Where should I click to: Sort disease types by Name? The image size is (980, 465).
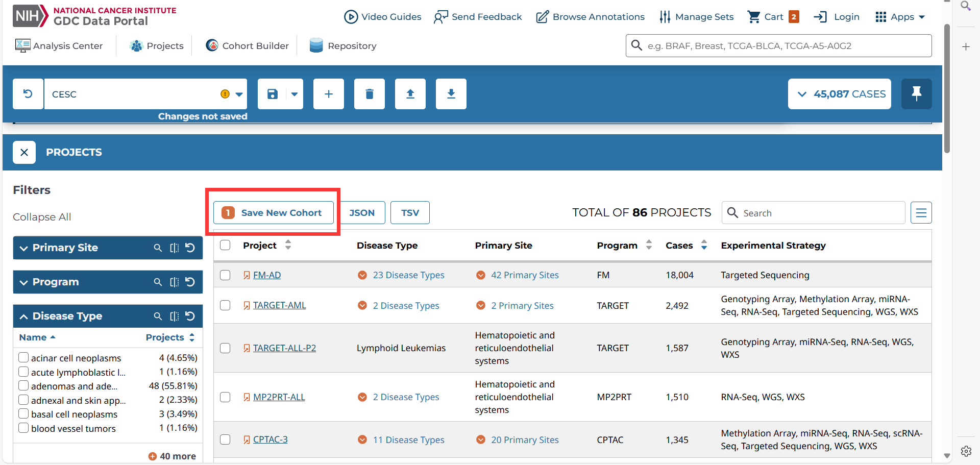pyautogui.click(x=37, y=337)
